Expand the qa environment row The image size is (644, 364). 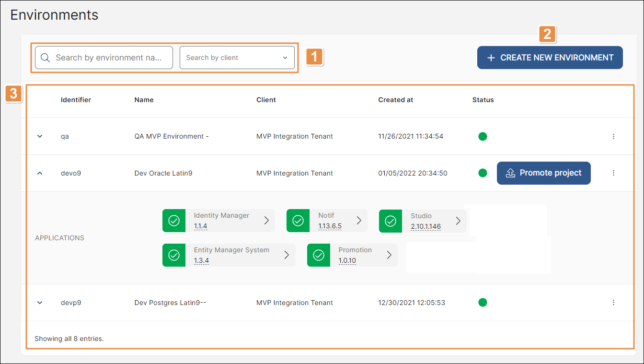[x=40, y=137]
